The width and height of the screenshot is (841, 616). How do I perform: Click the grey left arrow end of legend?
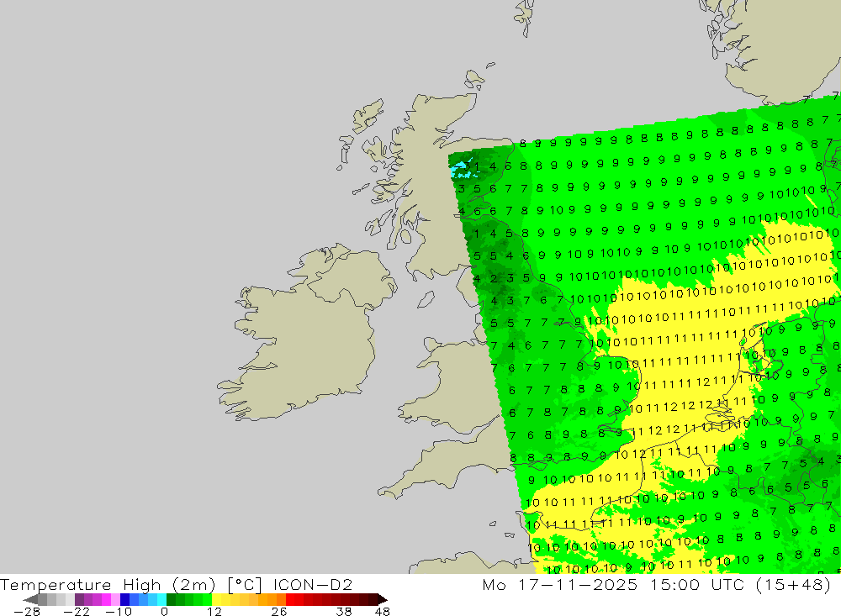coord(31,600)
